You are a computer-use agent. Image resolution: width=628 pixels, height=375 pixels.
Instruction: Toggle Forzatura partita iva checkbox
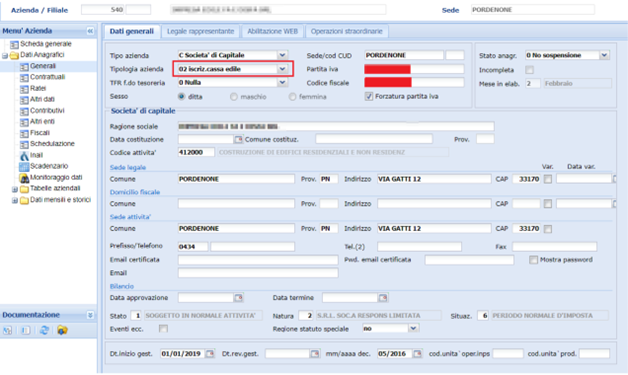coord(369,97)
